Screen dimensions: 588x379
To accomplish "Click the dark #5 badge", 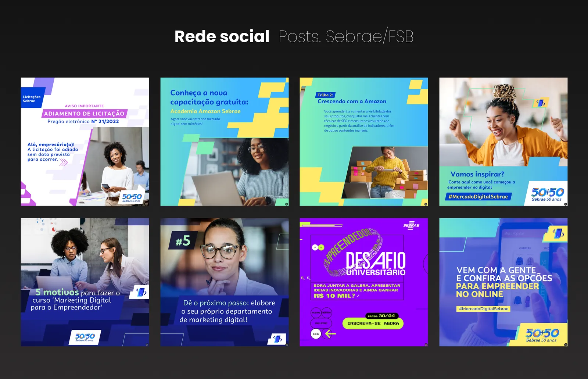I will (x=182, y=241).
